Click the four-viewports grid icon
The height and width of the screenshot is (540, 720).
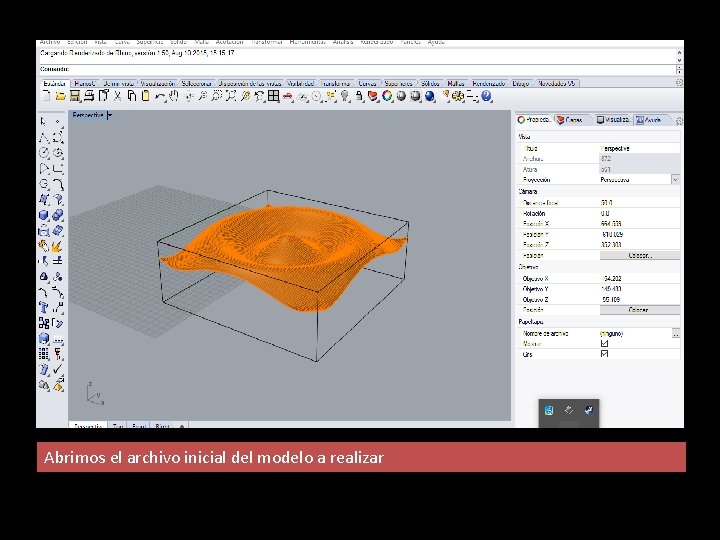click(x=274, y=96)
